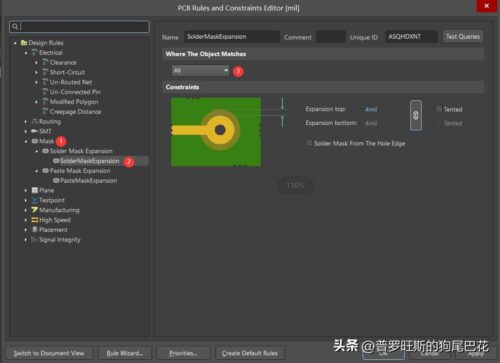Click the Placement category icon
Viewport: 500px width, 363px height.
pyautogui.click(x=34, y=230)
